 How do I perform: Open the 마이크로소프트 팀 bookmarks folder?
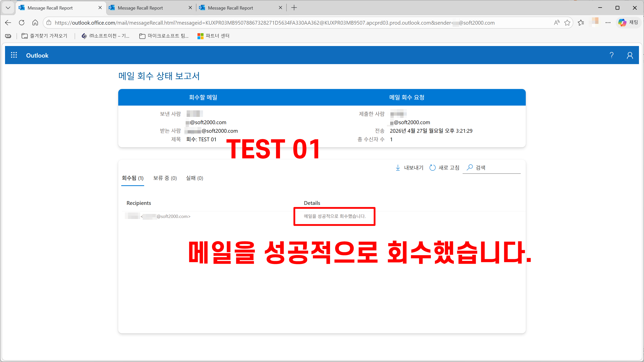164,36
